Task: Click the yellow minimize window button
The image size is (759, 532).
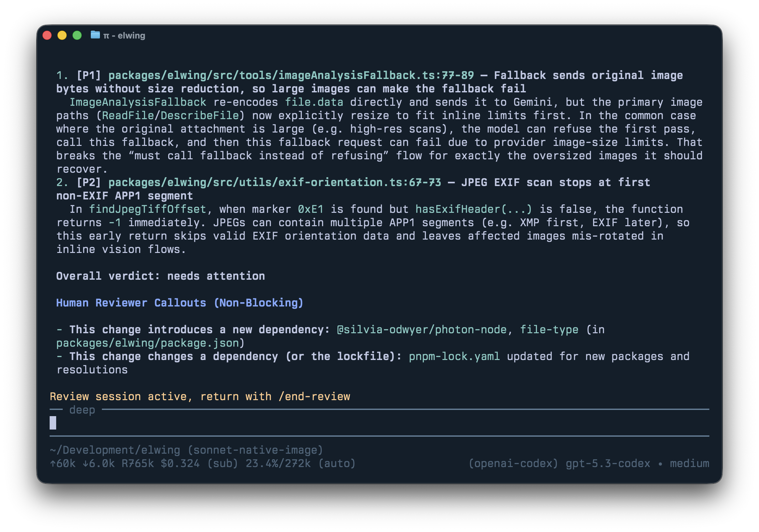Action: point(62,35)
